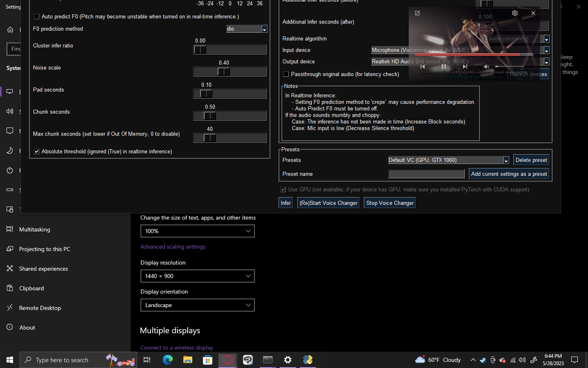Open Wi-Fi network tray icon
Viewport: 588px width, 368px height.
513,360
